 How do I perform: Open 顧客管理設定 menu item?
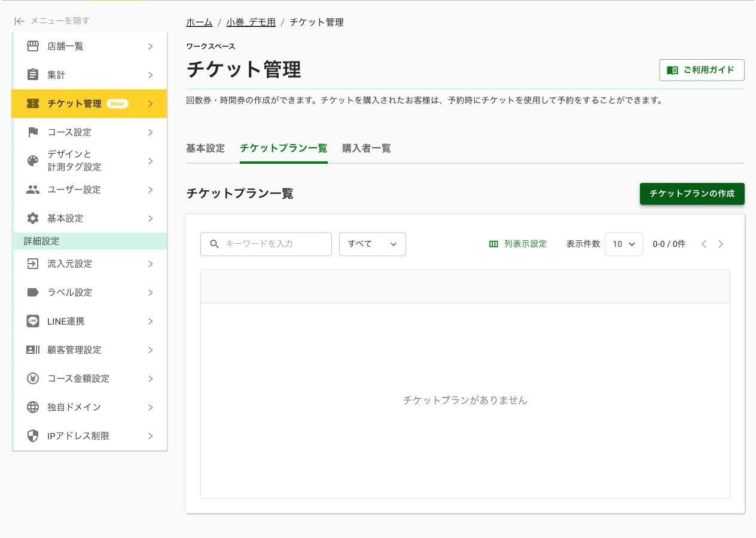point(90,350)
